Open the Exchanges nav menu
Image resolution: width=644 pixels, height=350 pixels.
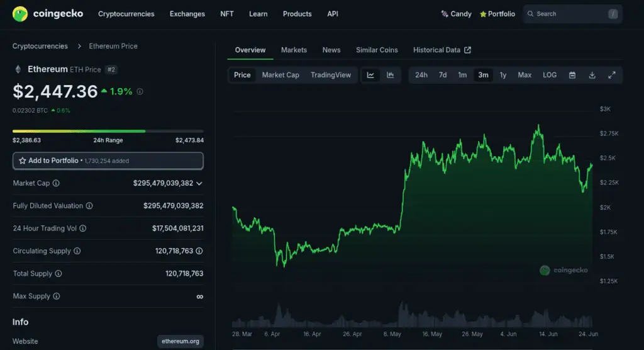pyautogui.click(x=187, y=14)
